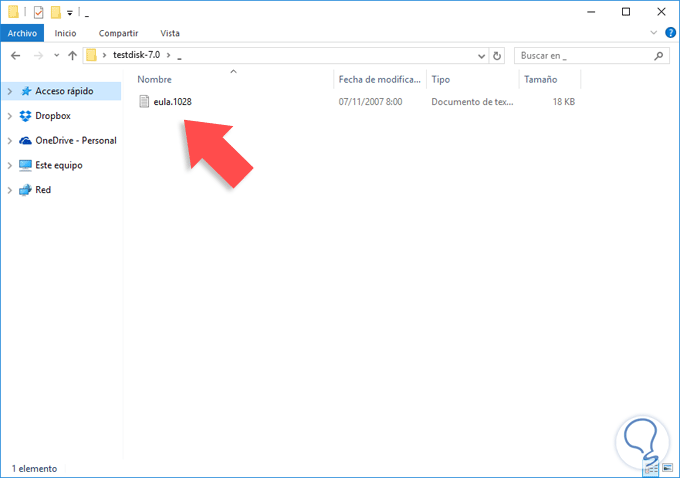The image size is (680, 478).
Task: Sort by Fecha de modificación column
Action: 379,79
